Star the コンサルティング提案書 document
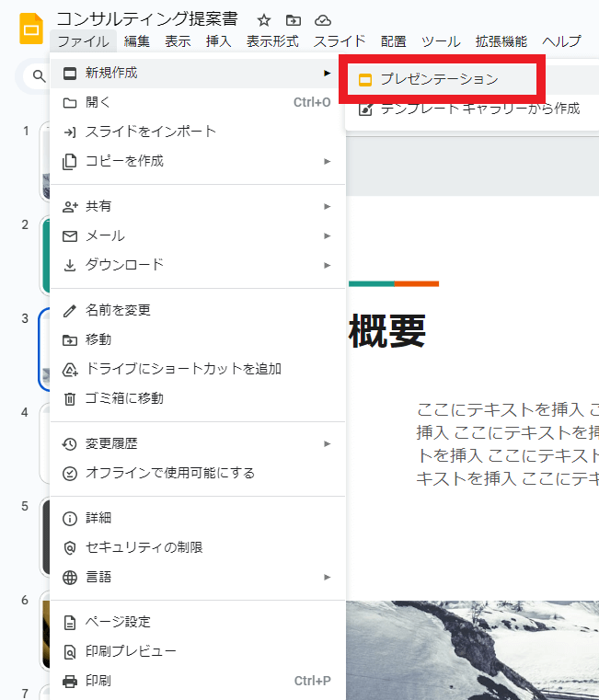Viewport: 599px width, 700px height. (264, 20)
